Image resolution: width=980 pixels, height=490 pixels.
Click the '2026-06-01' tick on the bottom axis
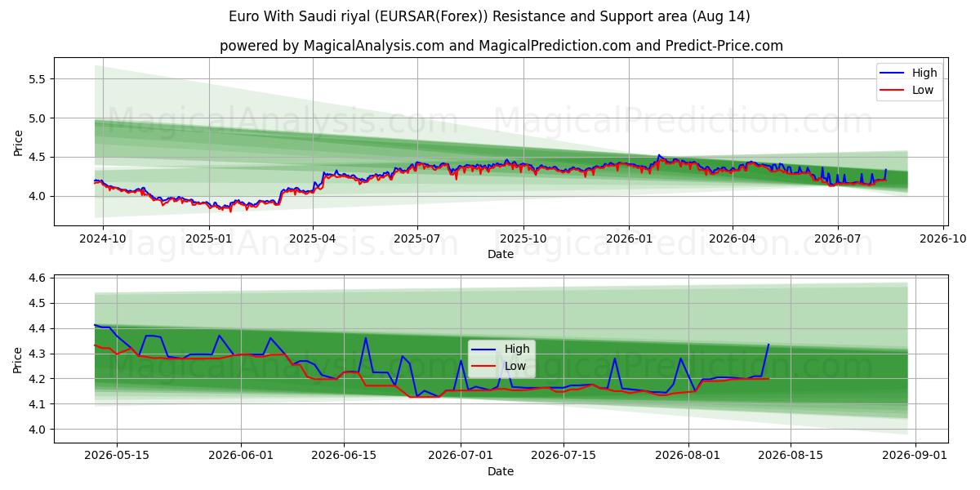[x=242, y=456]
